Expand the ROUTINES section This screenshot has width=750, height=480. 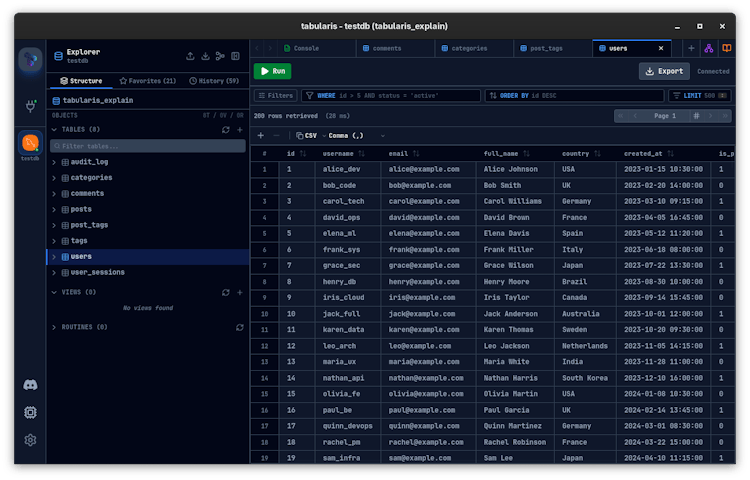click(54, 327)
